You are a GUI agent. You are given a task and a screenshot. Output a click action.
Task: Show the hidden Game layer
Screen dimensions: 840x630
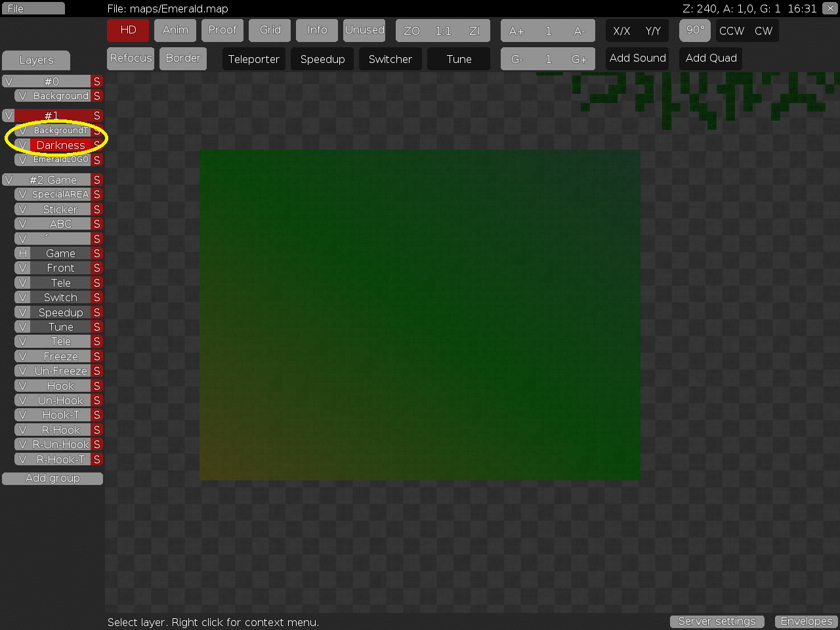[22, 253]
